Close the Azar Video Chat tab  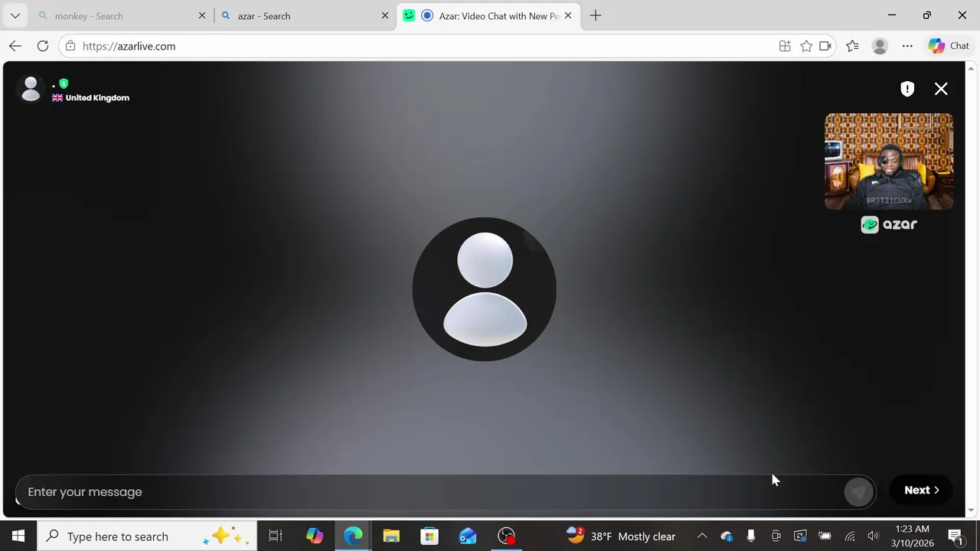click(x=568, y=15)
